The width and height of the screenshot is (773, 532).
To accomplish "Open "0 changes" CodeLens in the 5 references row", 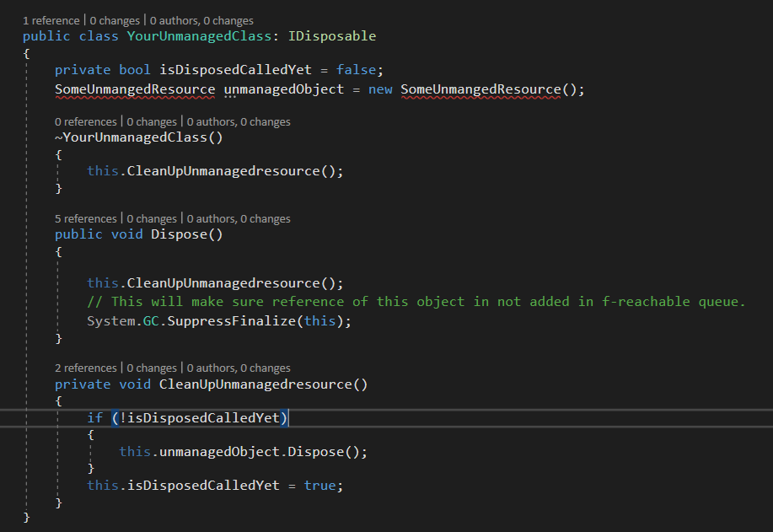I will coord(152,219).
